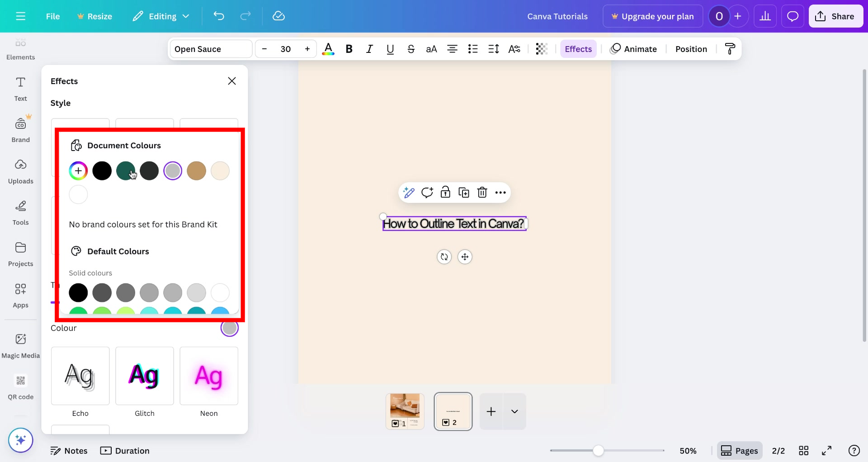Lock the selected text element

(445, 193)
